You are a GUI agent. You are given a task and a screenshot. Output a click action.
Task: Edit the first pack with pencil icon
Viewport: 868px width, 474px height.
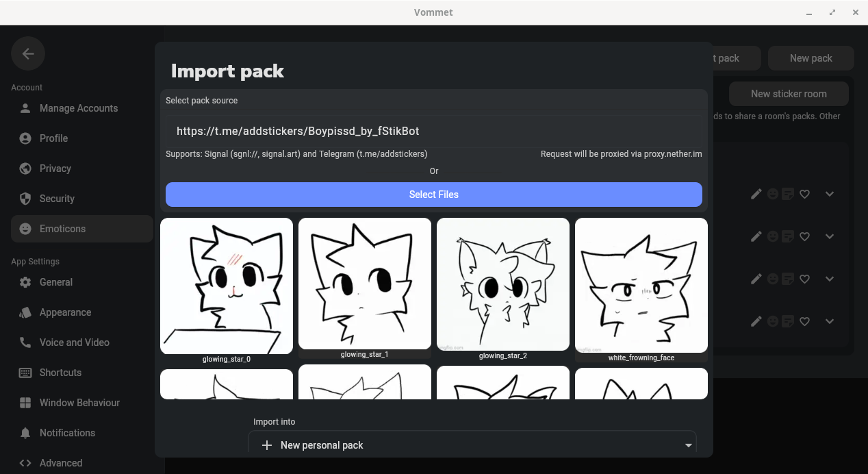pos(756,194)
